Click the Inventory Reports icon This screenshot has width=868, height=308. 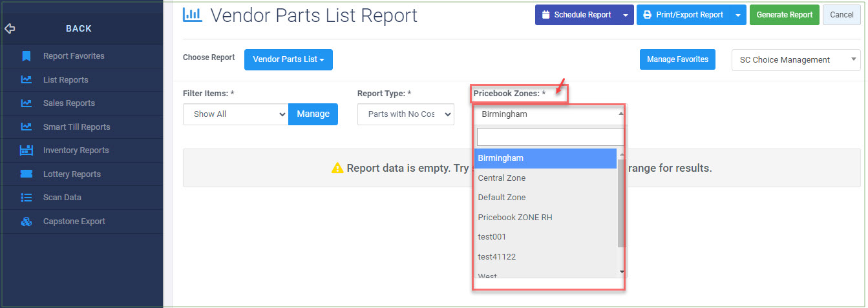(26, 150)
